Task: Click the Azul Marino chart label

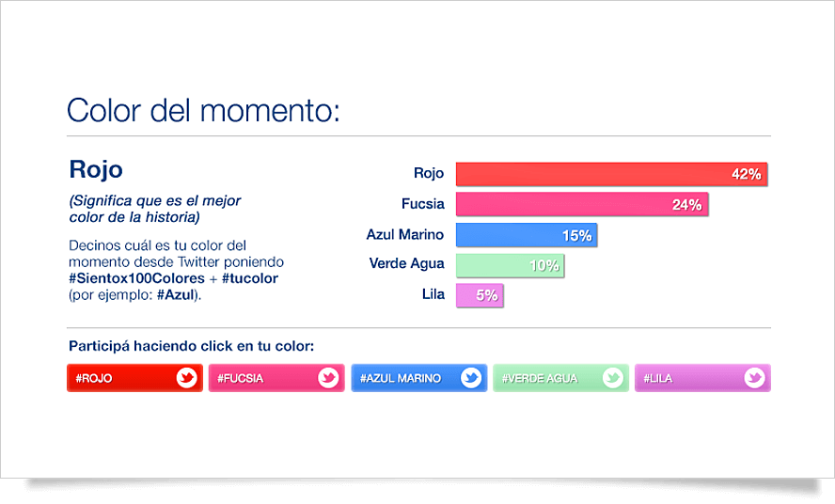Action: click(x=404, y=234)
